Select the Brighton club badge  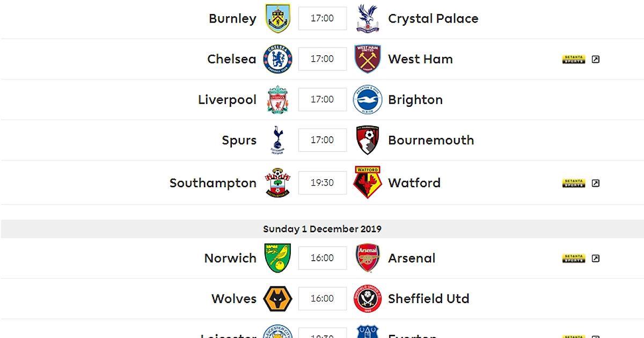(368, 100)
